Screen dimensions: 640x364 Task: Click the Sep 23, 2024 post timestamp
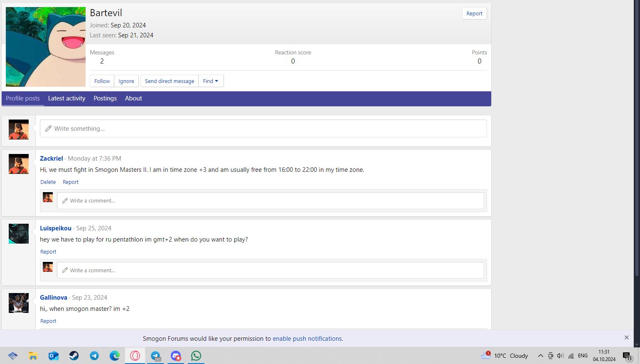[89, 298]
